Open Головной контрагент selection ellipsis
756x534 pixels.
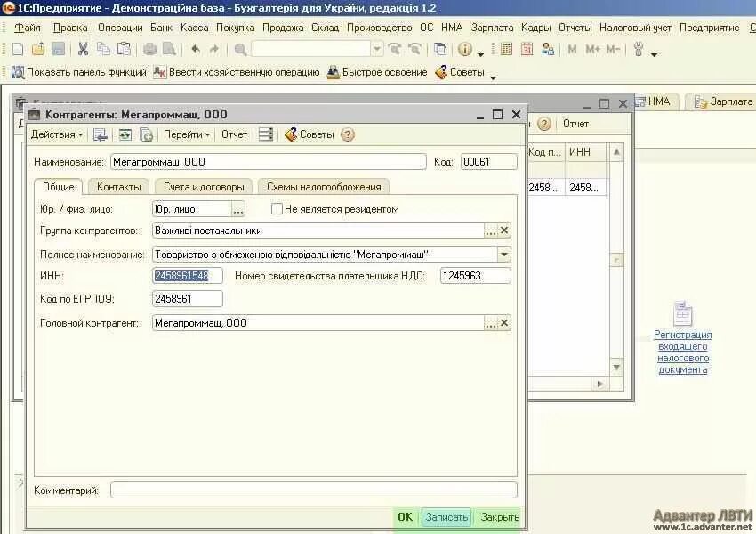pos(490,323)
